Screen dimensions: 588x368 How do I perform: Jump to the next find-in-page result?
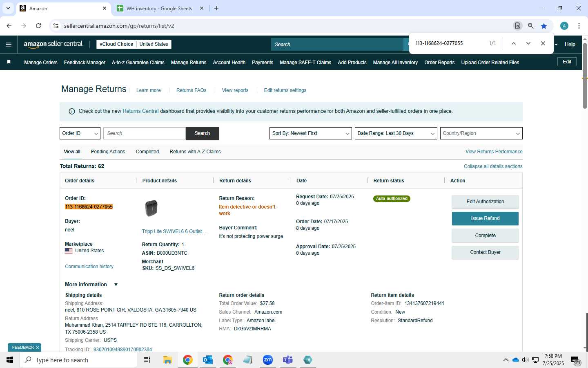coord(528,43)
